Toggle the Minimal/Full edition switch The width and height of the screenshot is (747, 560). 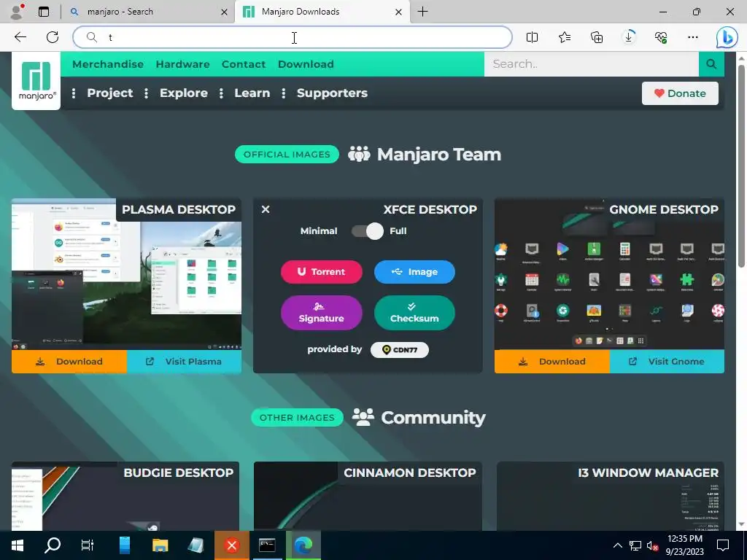click(x=368, y=231)
